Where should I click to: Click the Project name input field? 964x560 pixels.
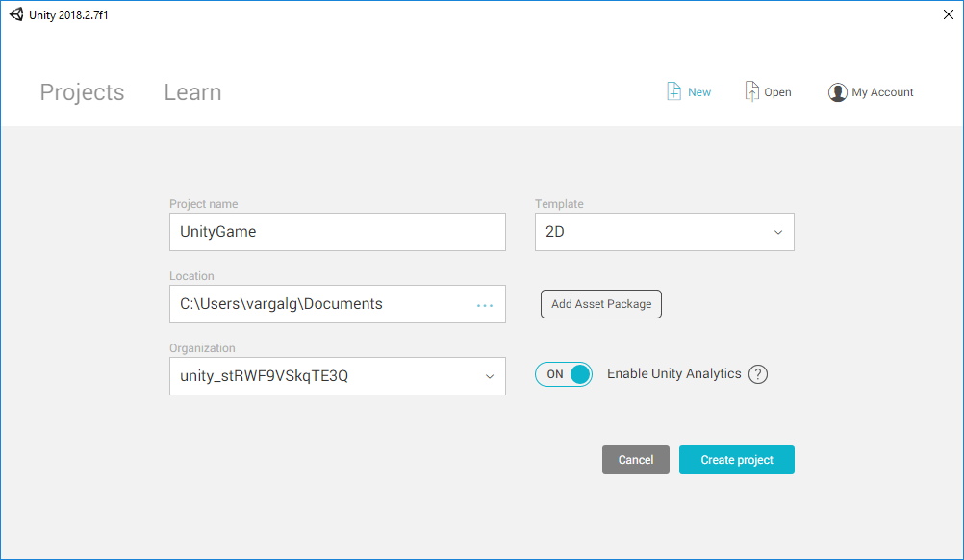point(338,232)
